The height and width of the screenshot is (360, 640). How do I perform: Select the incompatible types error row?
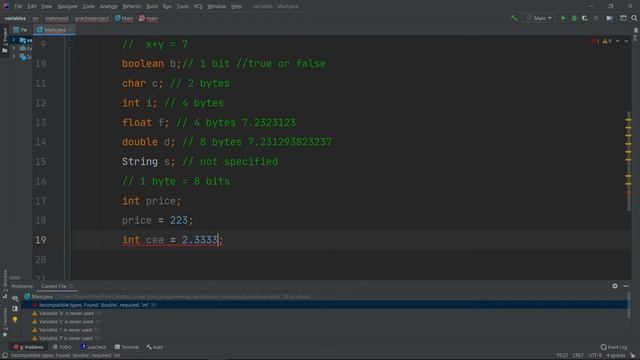coord(324,305)
